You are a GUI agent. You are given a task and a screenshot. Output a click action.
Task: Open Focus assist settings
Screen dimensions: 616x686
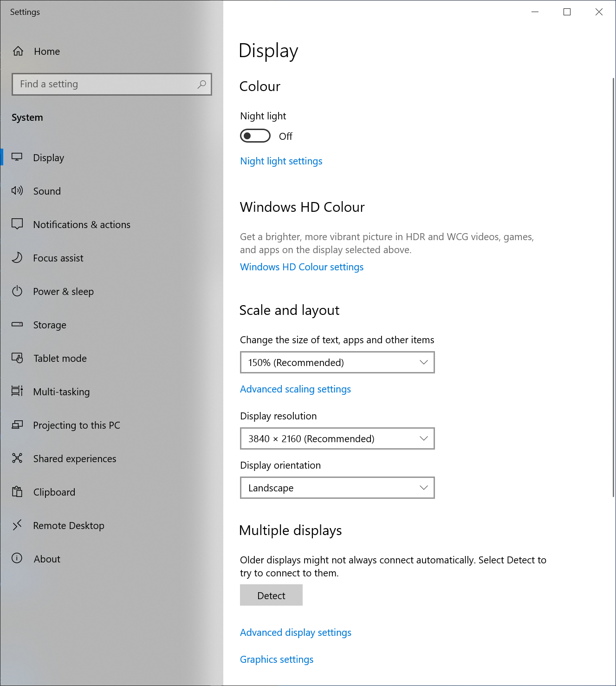[111, 258]
